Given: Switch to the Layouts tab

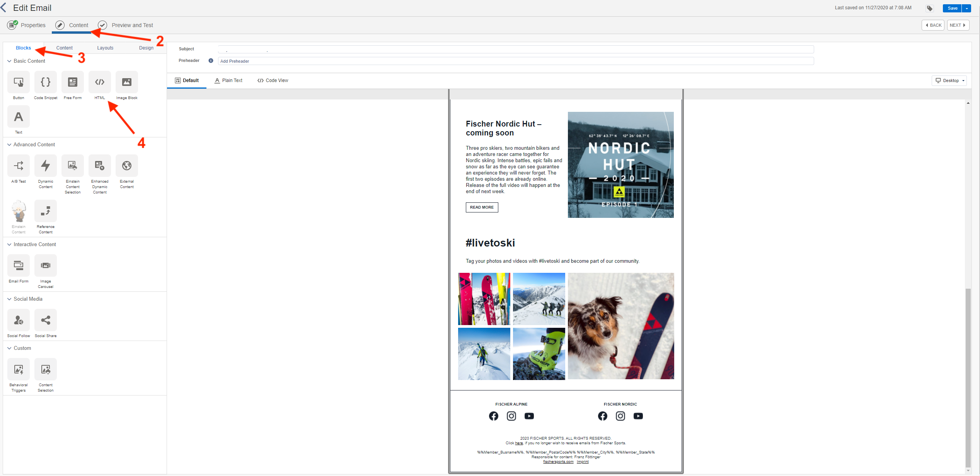Looking at the screenshot, I should tap(105, 48).
